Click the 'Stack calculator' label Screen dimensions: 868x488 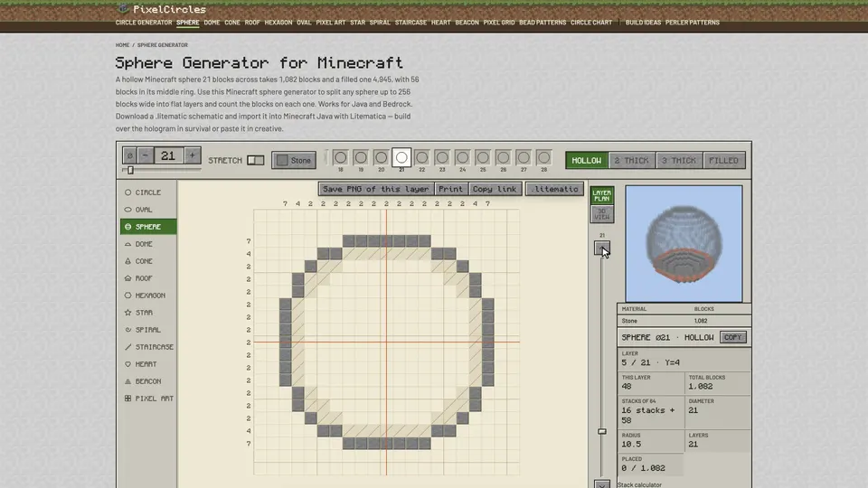[639, 484]
